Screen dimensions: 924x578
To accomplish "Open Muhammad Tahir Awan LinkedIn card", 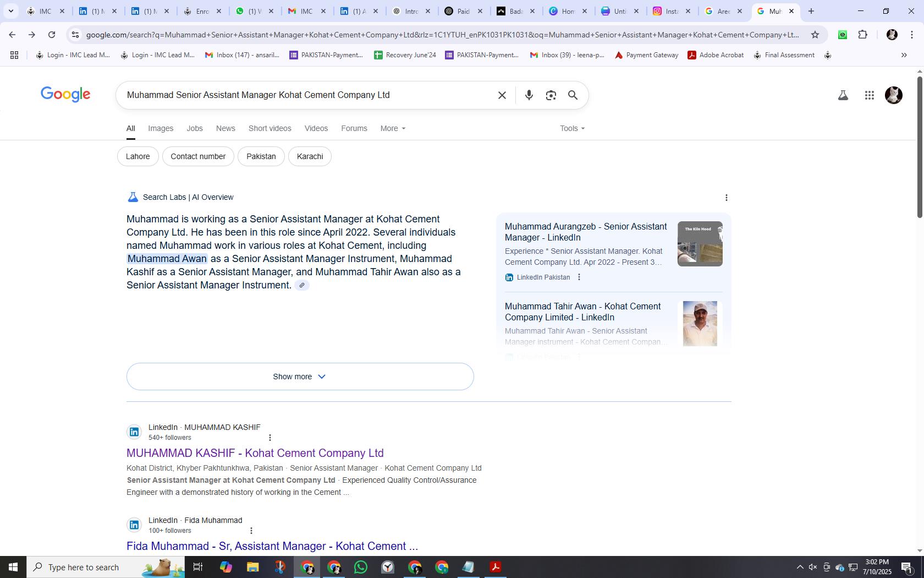I will tap(583, 312).
